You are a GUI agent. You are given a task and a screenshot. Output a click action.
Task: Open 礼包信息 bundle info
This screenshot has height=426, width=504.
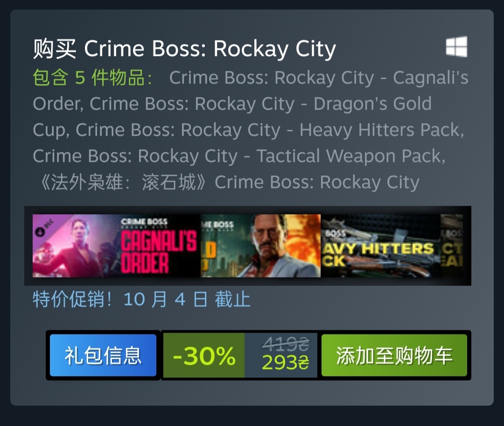pos(103,355)
